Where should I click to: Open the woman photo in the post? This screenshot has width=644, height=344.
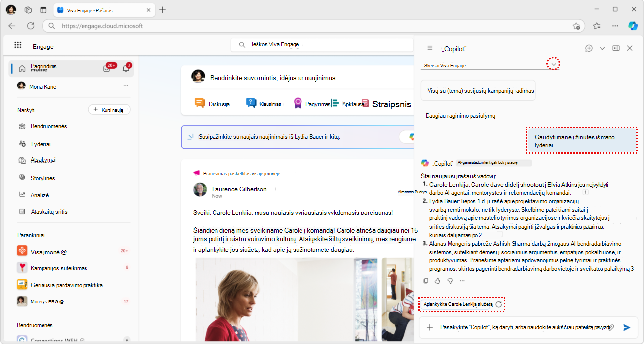click(x=286, y=299)
